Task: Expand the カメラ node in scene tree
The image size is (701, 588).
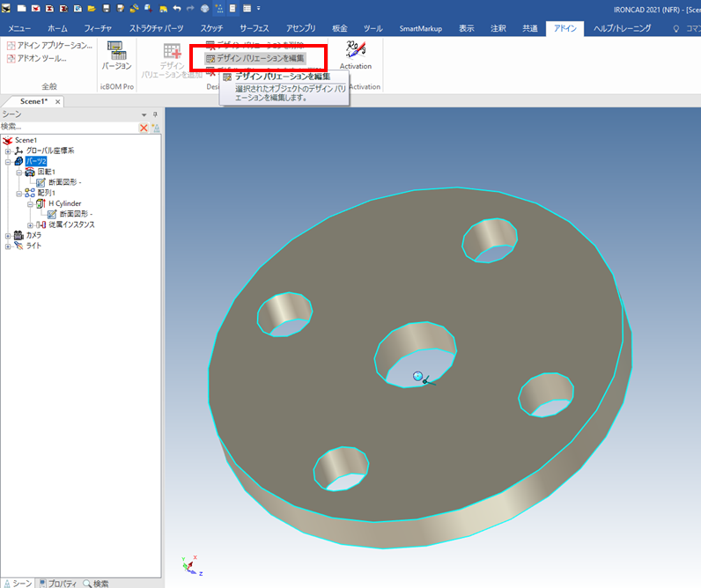Action: tap(8, 235)
